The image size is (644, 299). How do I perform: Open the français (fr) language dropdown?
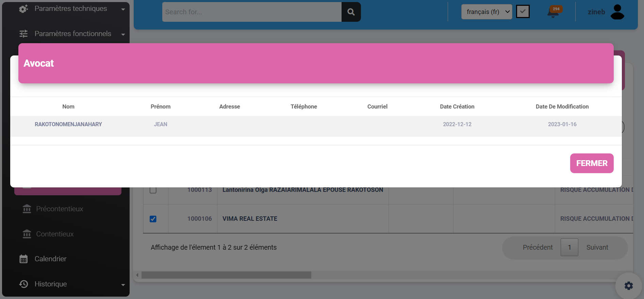click(x=486, y=12)
